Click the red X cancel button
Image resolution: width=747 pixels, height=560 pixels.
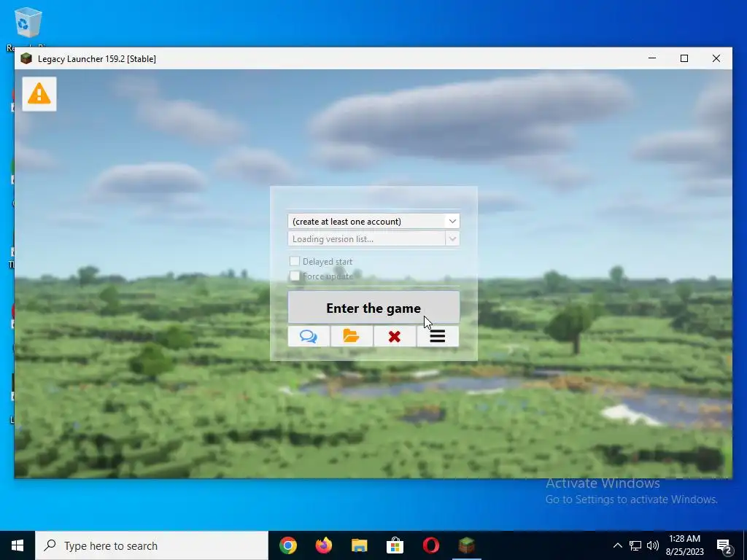point(395,337)
